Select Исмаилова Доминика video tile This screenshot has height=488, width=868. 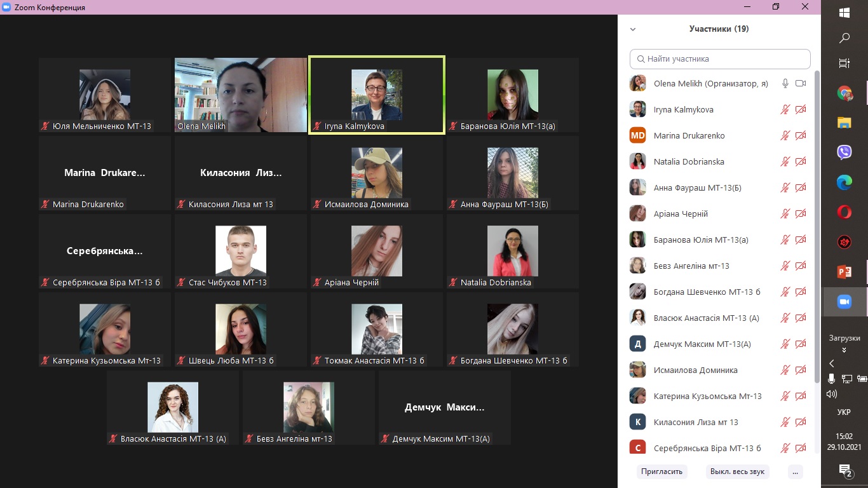pyautogui.click(x=376, y=173)
